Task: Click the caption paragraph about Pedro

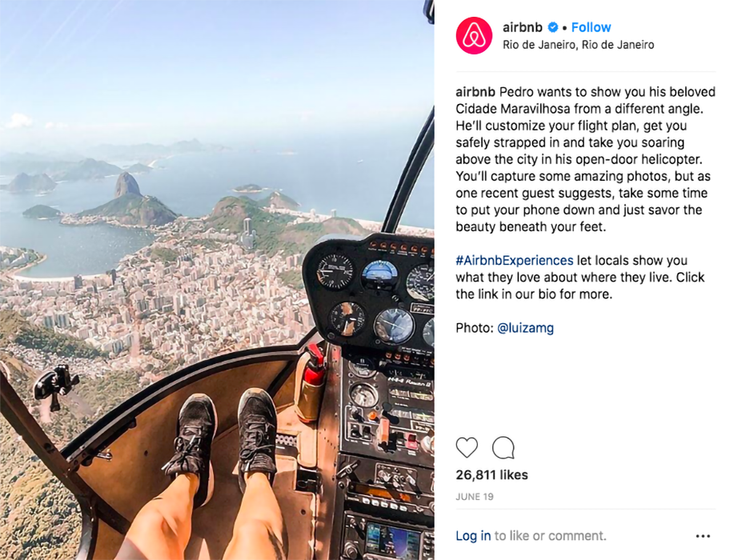Action: click(585, 159)
